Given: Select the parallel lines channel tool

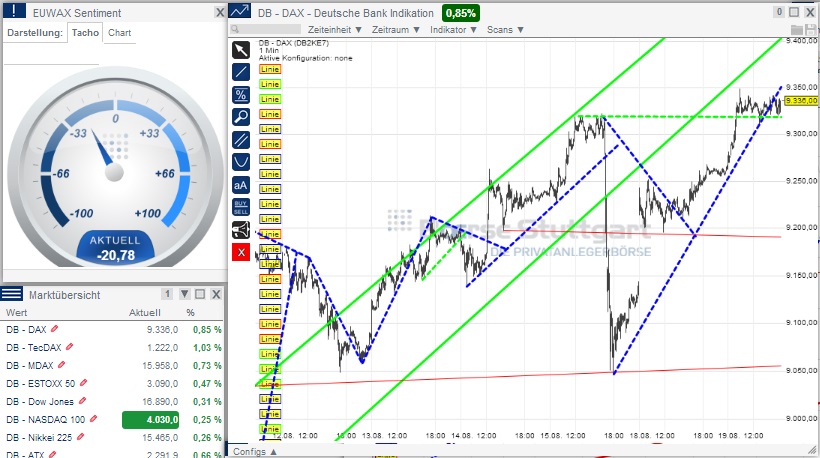Looking at the screenshot, I should (241, 140).
